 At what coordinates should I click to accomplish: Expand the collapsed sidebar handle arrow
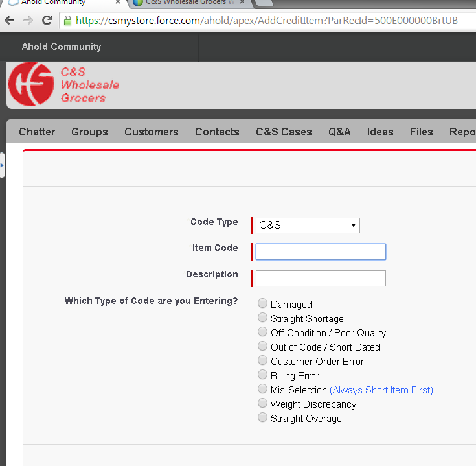pyautogui.click(x=2, y=165)
